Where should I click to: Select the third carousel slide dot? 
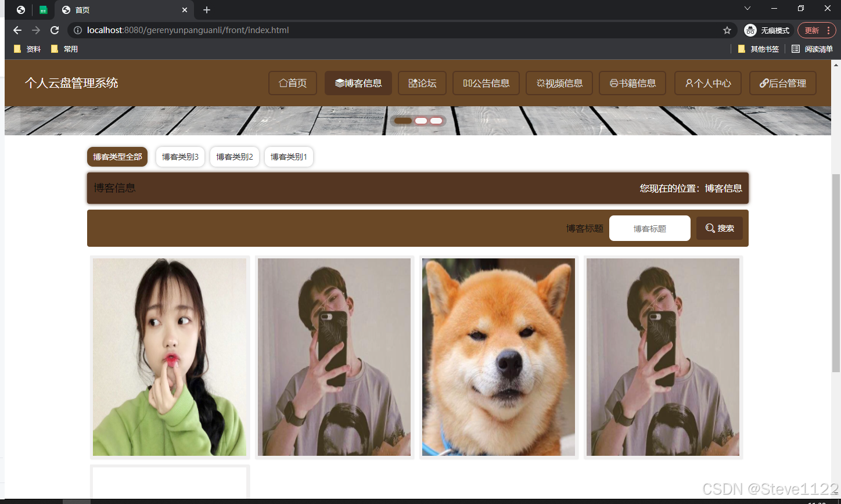click(436, 120)
